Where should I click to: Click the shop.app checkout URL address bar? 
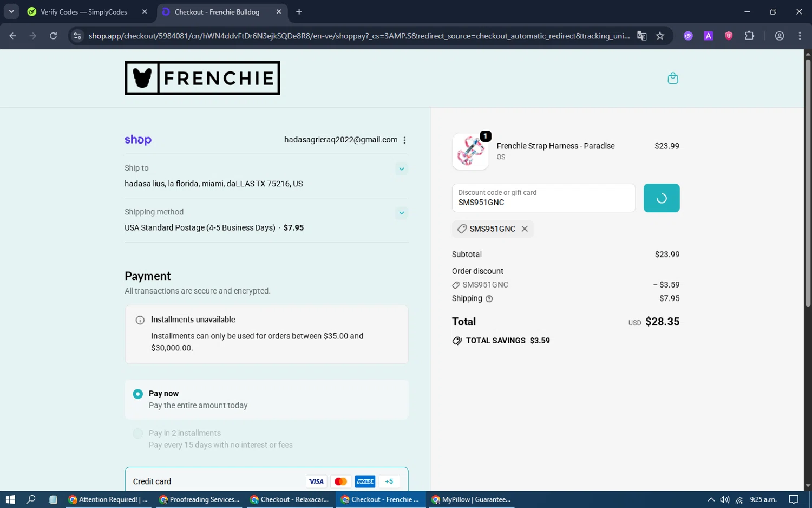(359, 36)
